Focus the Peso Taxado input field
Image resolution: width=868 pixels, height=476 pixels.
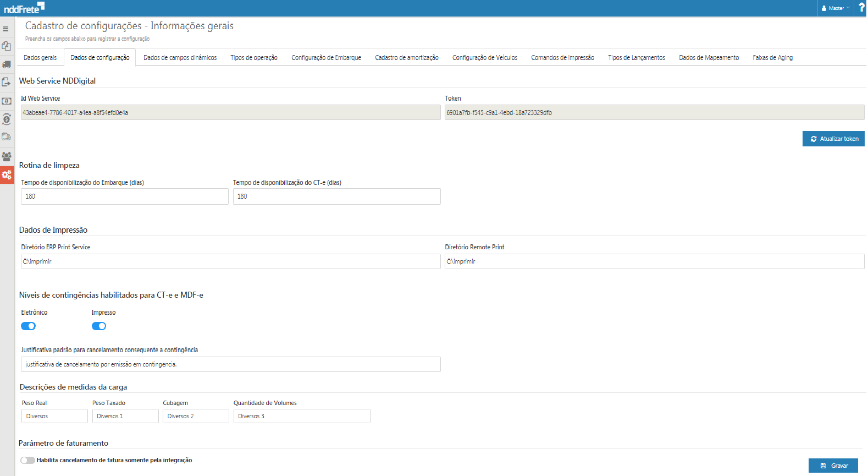tap(125, 416)
